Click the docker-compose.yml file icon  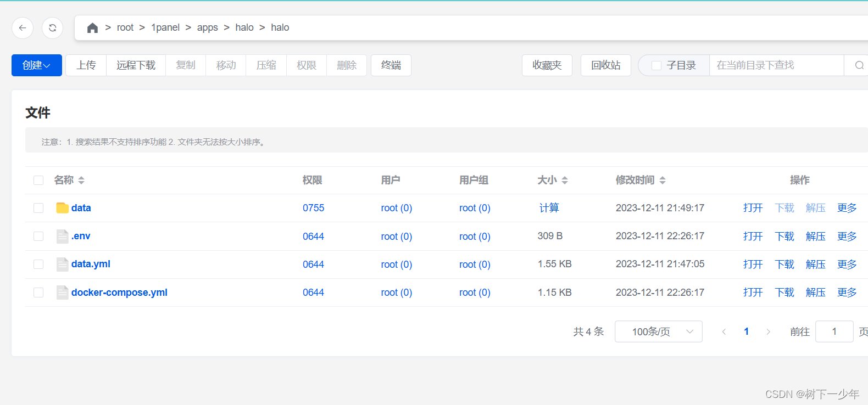pyautogui.click(x=63, y=292)
